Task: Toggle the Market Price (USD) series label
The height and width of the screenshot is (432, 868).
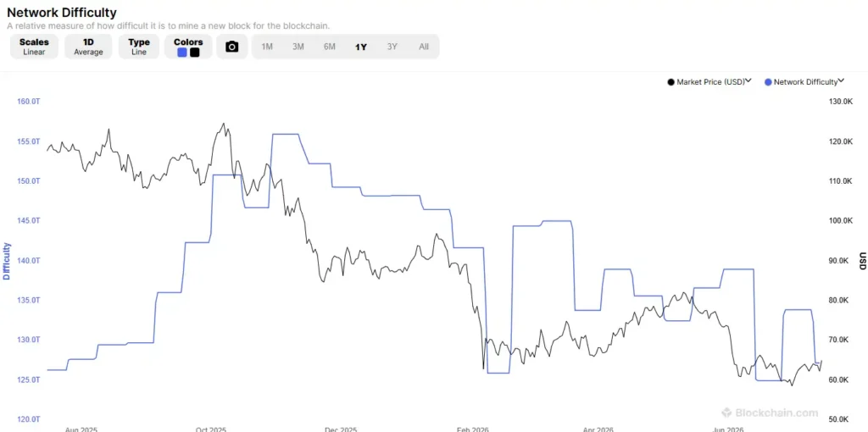Action: coord(710,82)
